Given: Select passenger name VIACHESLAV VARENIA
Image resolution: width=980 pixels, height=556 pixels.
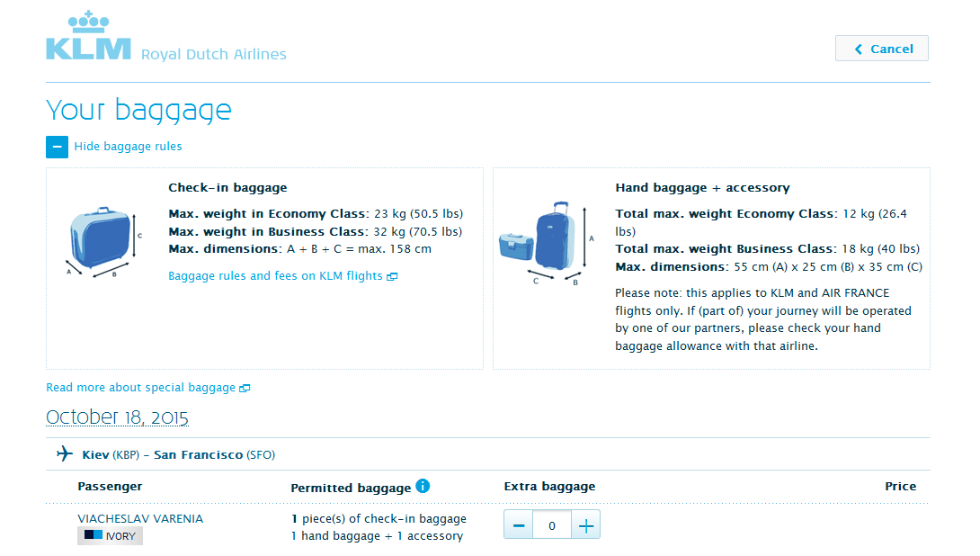Looking at the screenshot, I should (x=140, y=518).
